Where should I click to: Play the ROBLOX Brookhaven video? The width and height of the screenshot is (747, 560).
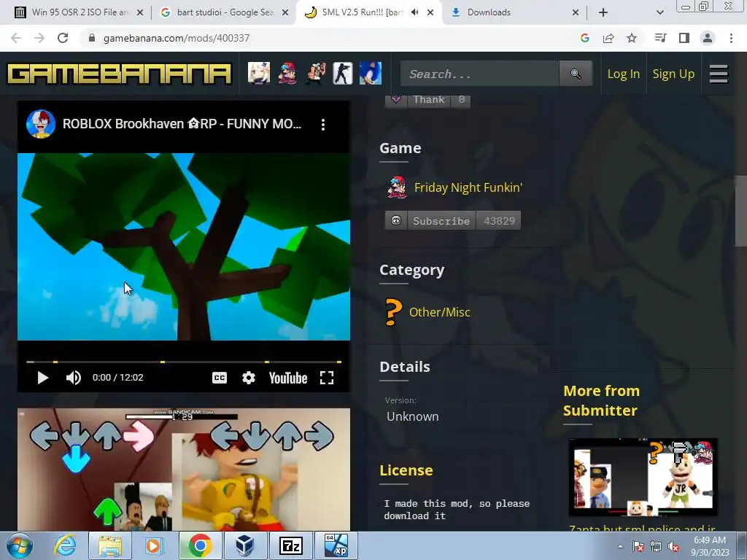pyautogui.click(x=42, y=378)
